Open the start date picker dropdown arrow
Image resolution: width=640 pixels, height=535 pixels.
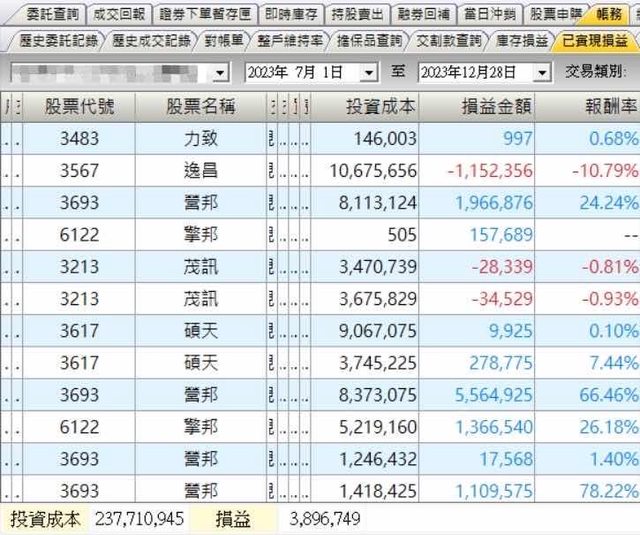pos(369,73)
